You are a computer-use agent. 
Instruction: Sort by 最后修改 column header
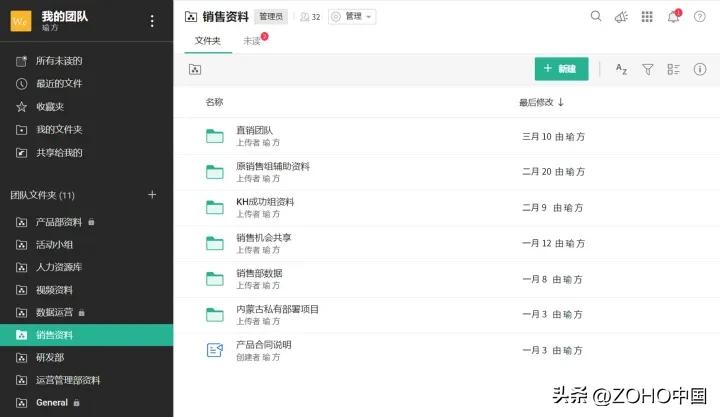(541, 102)
